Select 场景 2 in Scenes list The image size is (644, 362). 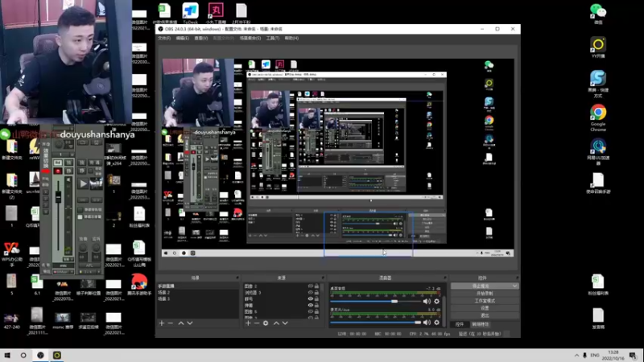point(197,292)
